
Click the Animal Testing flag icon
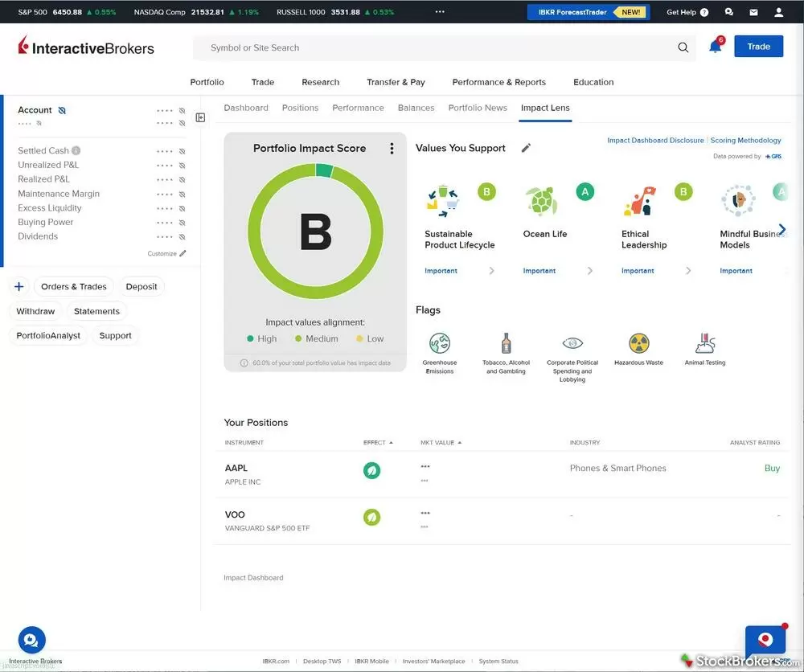(x=705, y=343)
